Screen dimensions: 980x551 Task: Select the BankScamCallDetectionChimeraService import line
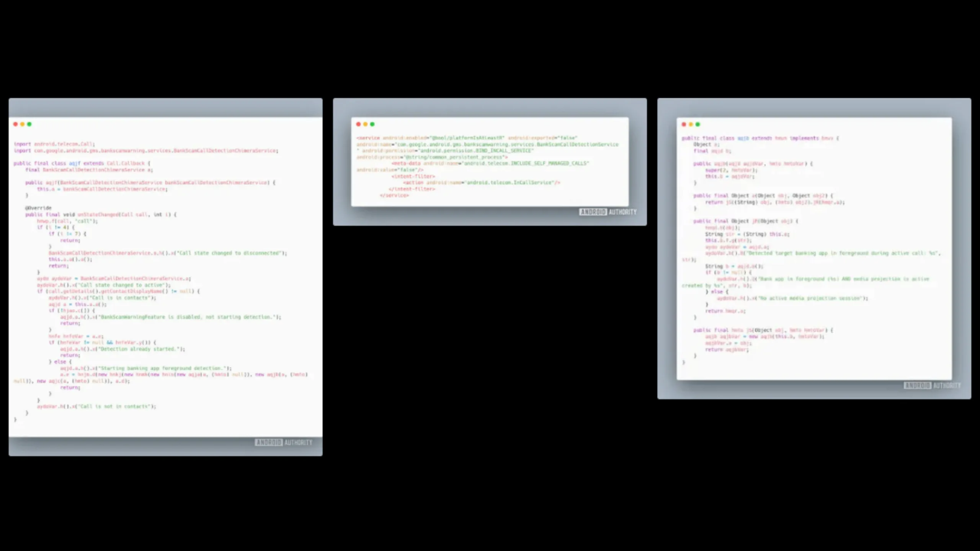[x=146, y=151]
